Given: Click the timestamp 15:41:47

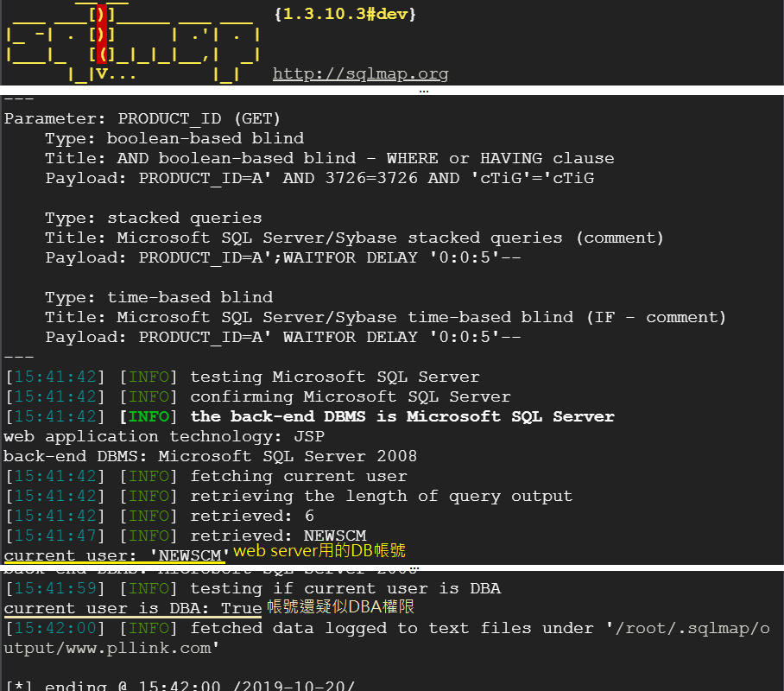Looking at the screenshot, I should (x=55, y=536).
